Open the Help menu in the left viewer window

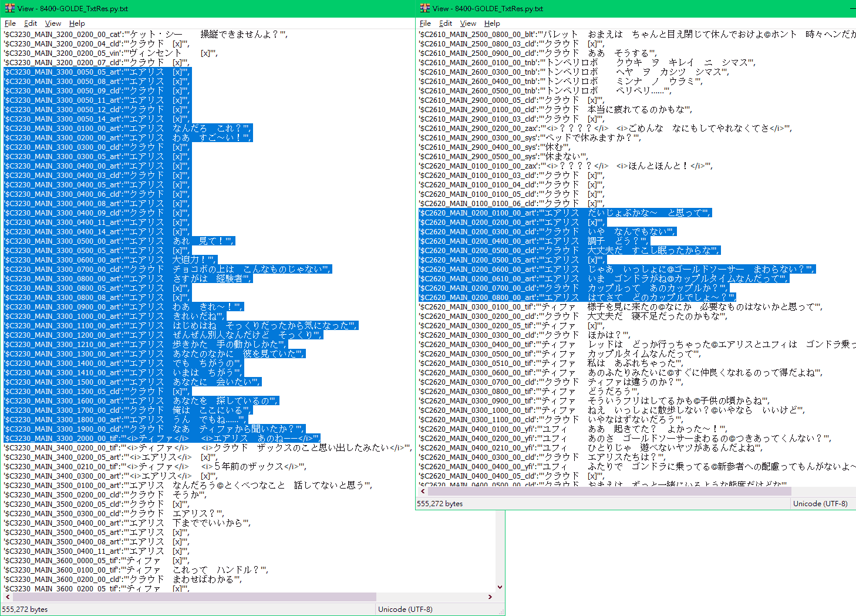pos(77,23)
